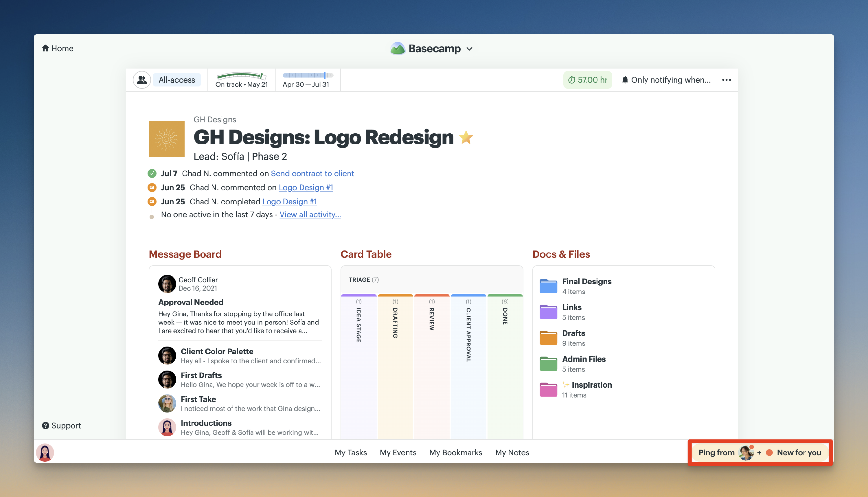868x497 pixels.
Task: Open the DONE column
Action: point(505,367)
